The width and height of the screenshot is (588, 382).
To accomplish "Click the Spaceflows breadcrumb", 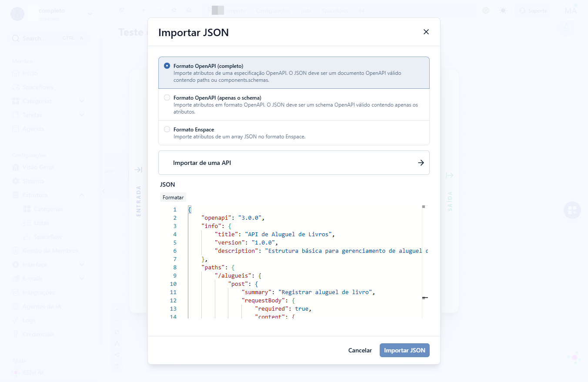I will (x=334, y=10).
